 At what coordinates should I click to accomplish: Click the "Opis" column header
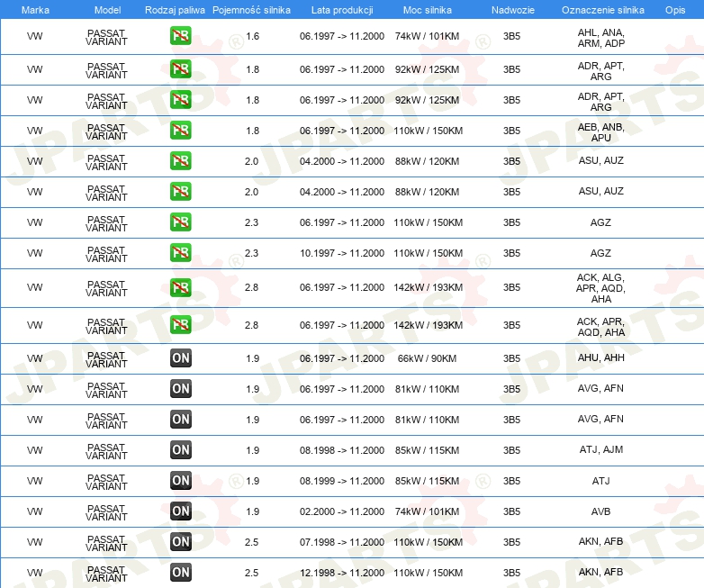point(675,10)
